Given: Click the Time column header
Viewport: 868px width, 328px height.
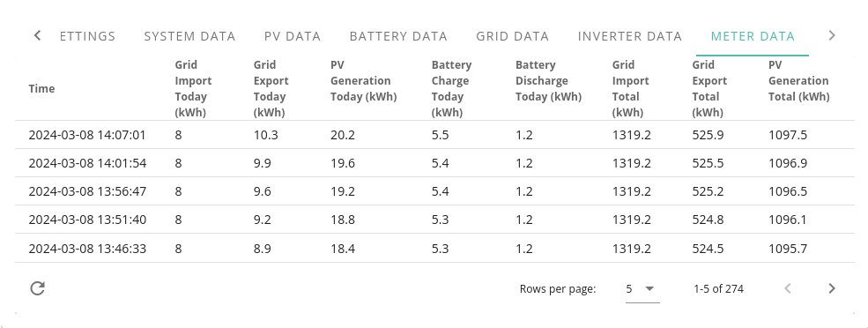Looking at the screenshot, I should point(41,89).
